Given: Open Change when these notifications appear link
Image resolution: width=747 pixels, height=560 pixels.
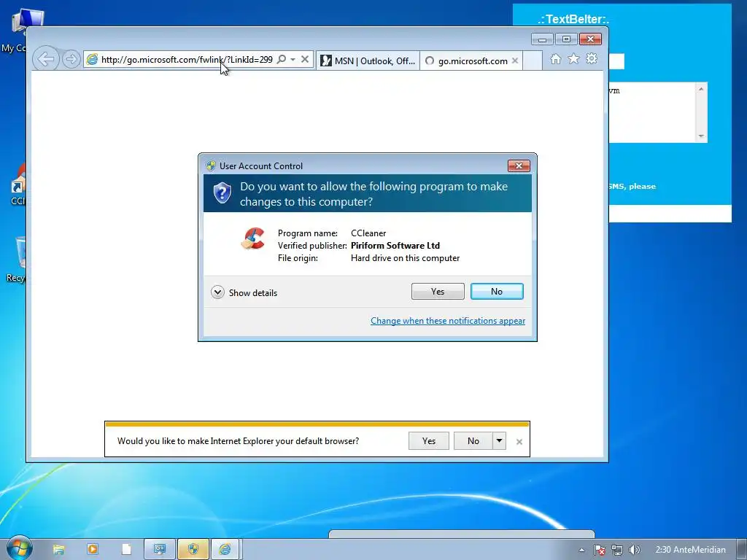Looking at the screenshot, I should click(448, 321).
